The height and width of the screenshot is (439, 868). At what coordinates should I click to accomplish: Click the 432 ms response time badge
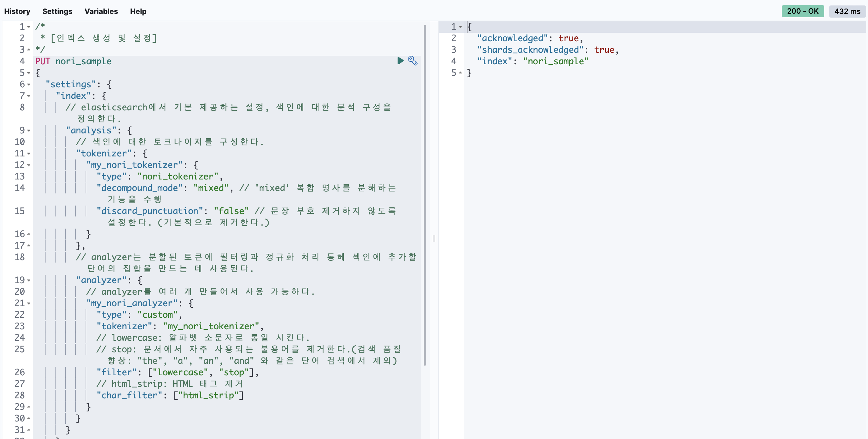847,11
